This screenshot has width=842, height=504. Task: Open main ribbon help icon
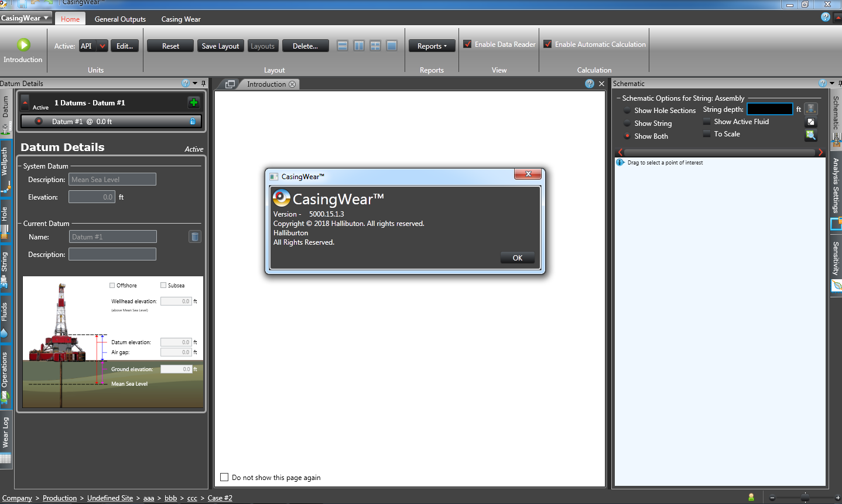coord(826,17)
